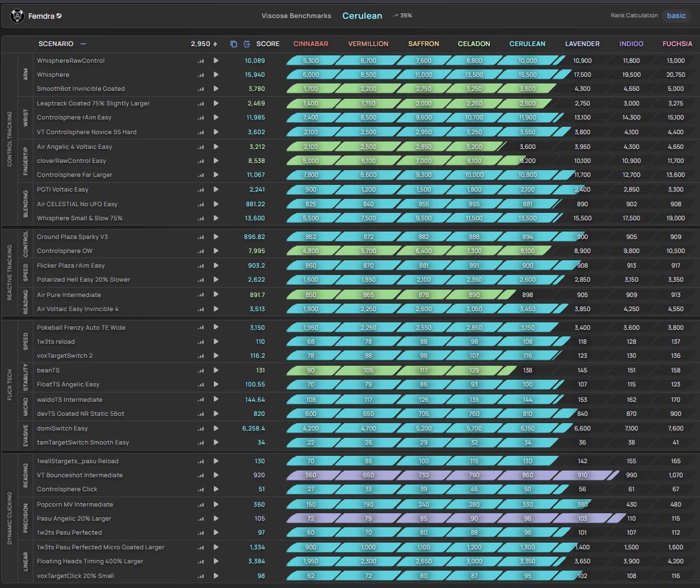The width and height of the screenshot is (700, 588).
Task: Click the VERMILLION rank column header
Action: 368,44
